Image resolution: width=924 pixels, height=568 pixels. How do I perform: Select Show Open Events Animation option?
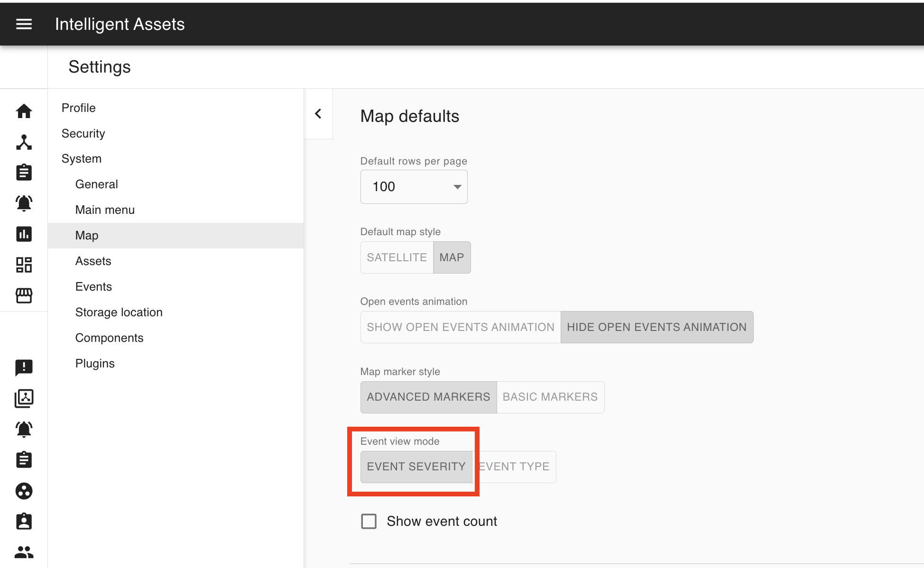pos(460,327)
